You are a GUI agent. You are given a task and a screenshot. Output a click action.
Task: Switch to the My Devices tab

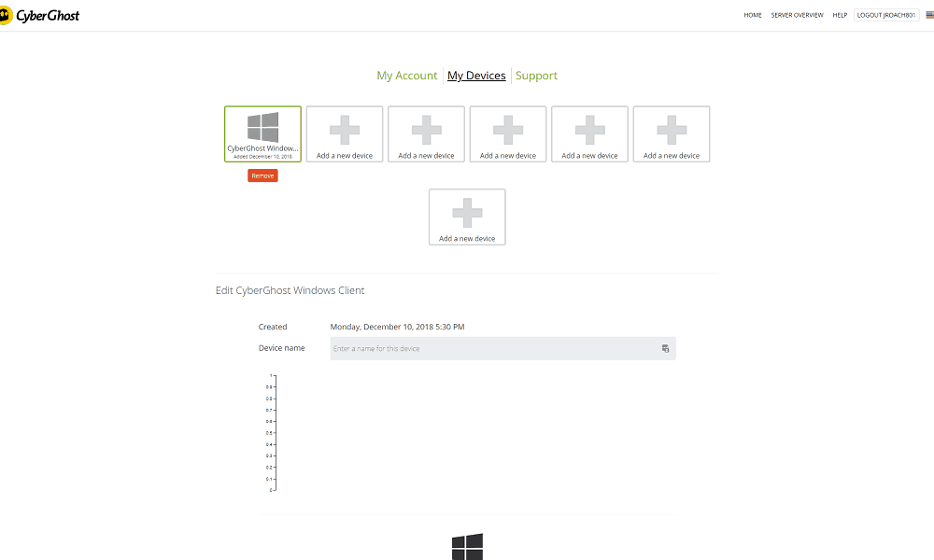tap(476, 76)
